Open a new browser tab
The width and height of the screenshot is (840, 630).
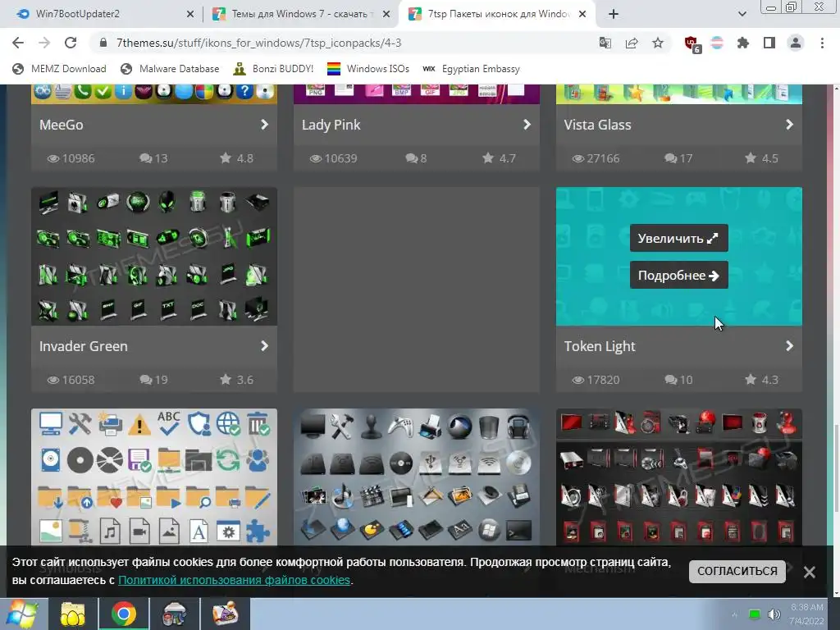(x=614, y=14)
